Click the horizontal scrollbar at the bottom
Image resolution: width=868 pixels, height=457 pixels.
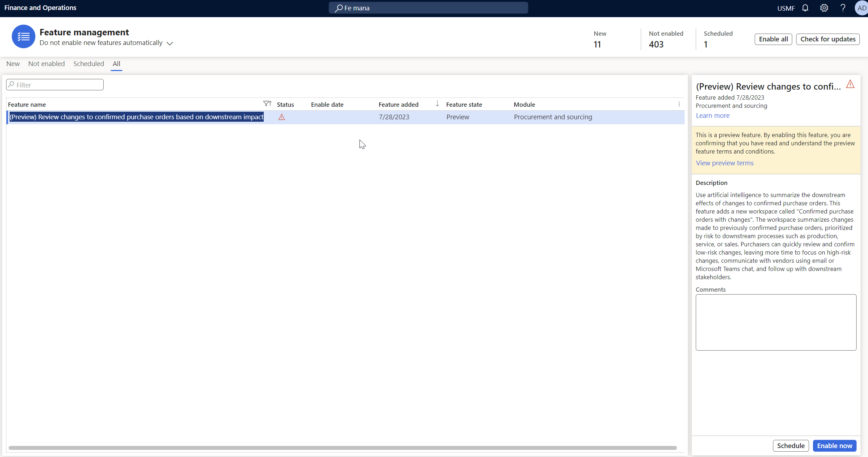tap(343, 447)
